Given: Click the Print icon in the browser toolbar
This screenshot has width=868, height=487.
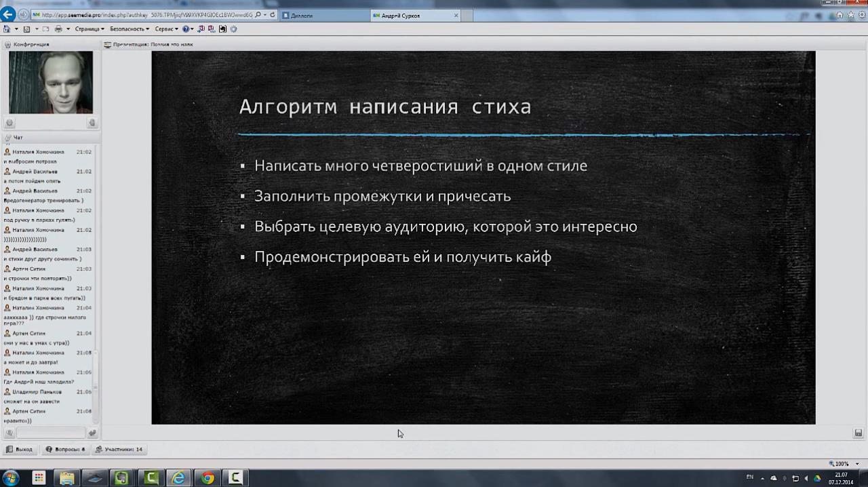Looking at the screenshot, I should pyautogui.click(x=58, y=28).
